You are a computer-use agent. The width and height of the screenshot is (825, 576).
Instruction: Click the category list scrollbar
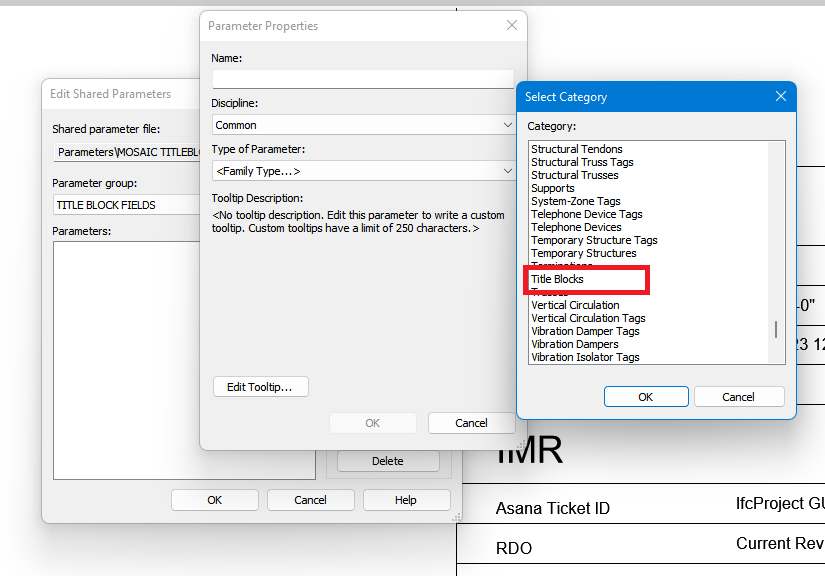coord(778,330)
